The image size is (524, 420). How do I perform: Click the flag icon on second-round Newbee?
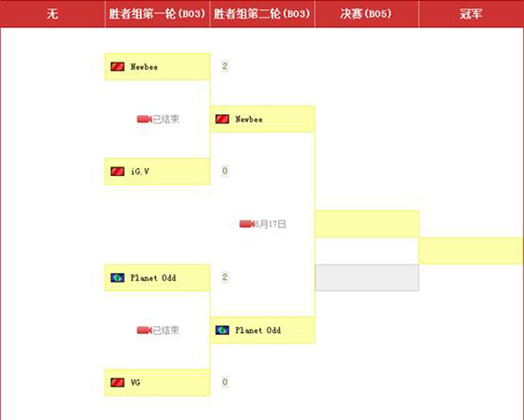pos(223,119)
